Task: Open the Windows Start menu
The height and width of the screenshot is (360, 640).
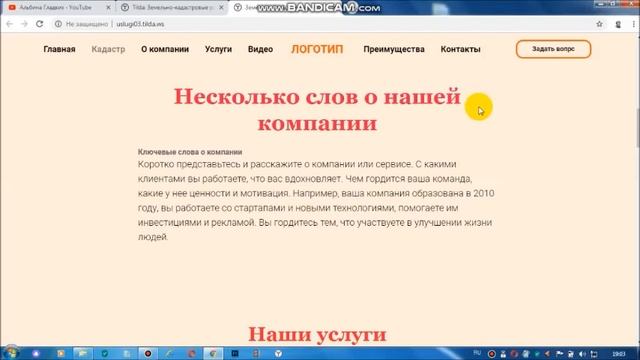Action: (10, 353)
